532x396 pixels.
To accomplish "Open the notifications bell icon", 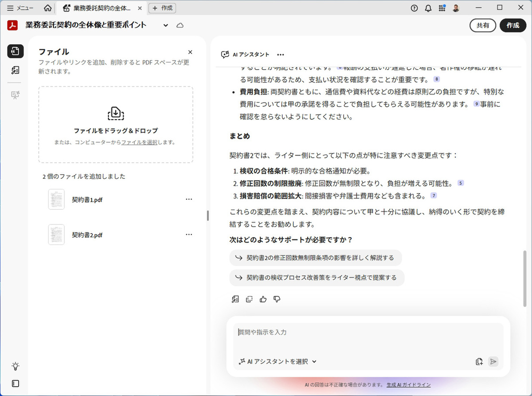I will click(428, 8).
